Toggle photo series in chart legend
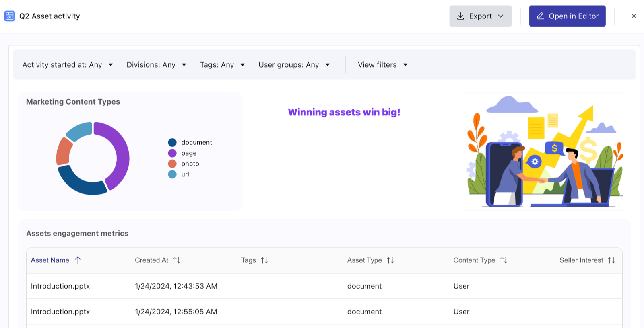This screenshot has height=328, width=644. (x=184, y=164)
